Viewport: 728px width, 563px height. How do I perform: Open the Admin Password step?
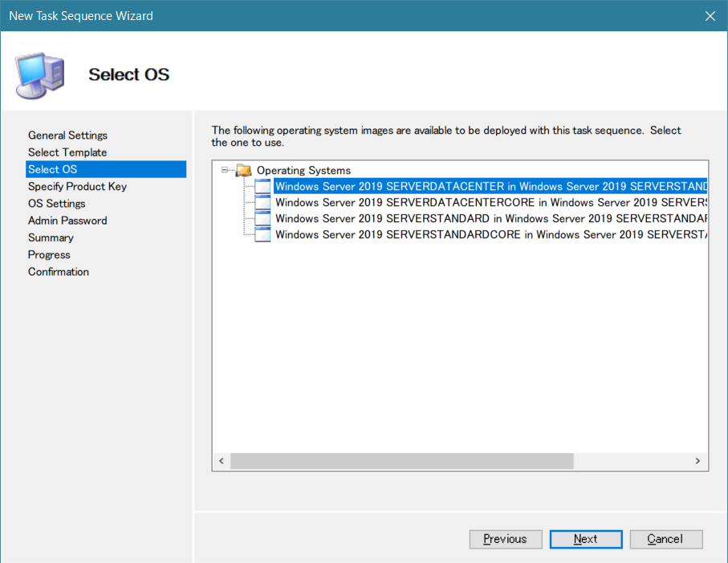(67, 221)
